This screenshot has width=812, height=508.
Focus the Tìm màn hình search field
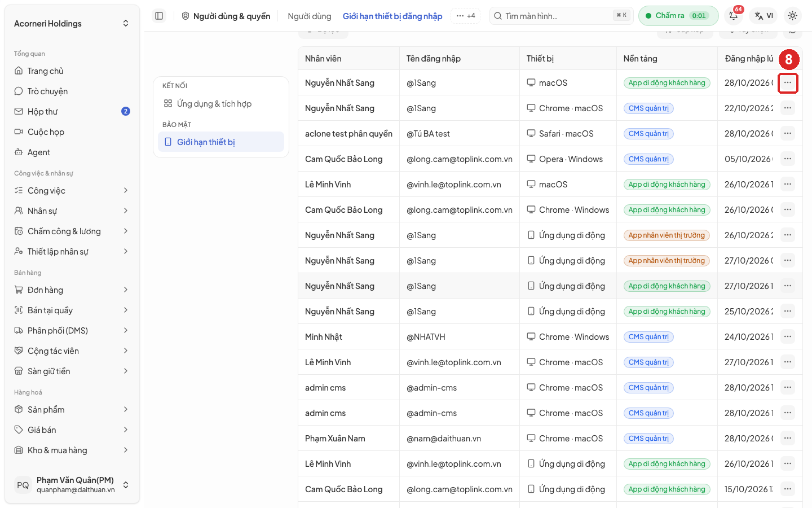(x=562, y=16)
